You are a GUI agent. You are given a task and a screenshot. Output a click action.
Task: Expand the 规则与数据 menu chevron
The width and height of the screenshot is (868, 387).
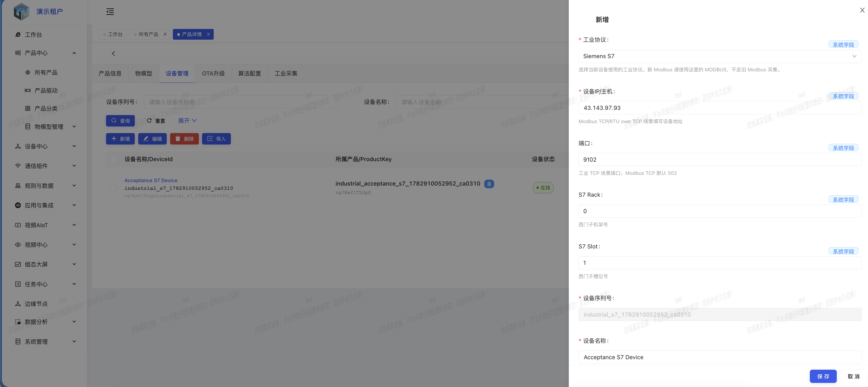click(x=74, y=186)
